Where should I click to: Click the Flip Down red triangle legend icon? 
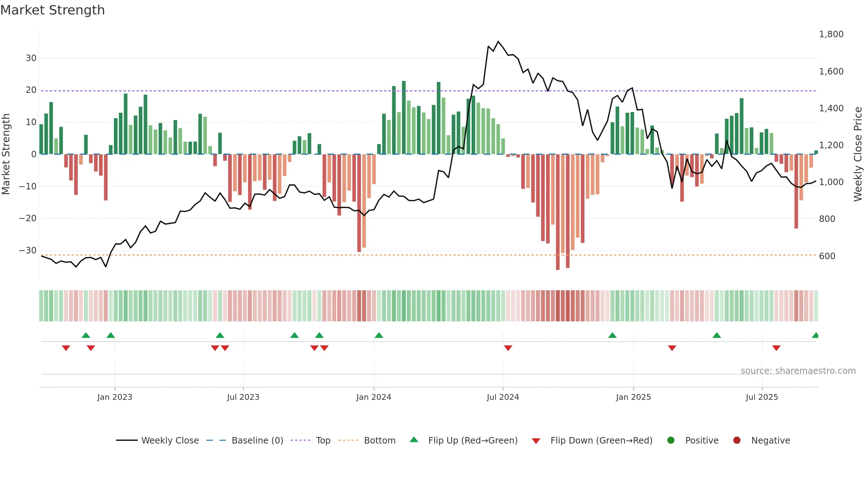pyautogui.click(x=536, y=441)
